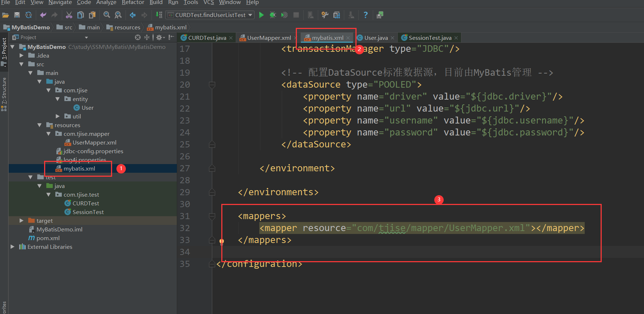
Task: Click intention bulb at line 33
Action: pyautogui.click(x=221, y=241)
